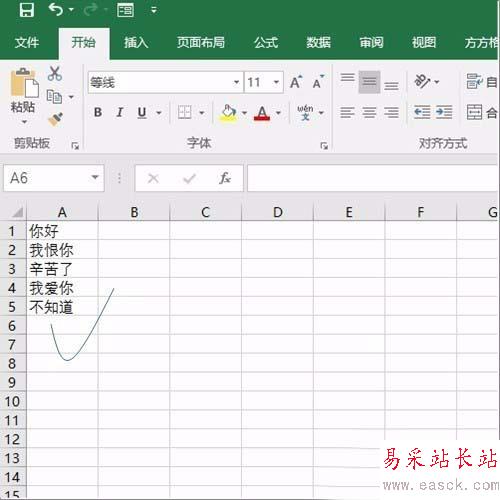The height and width of the screenshot is (500, 500).
Task: Apply red font color A
Action: coord(262,113)
